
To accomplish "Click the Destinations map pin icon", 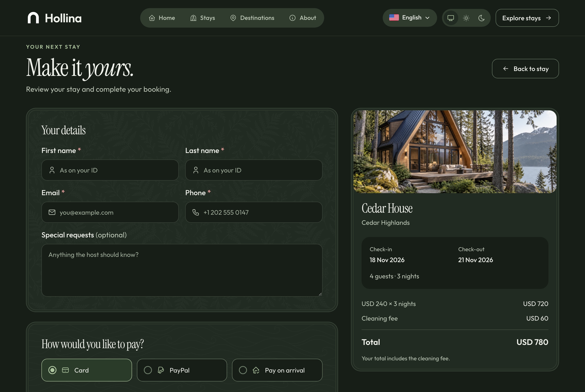I will (x=233, y=18).
